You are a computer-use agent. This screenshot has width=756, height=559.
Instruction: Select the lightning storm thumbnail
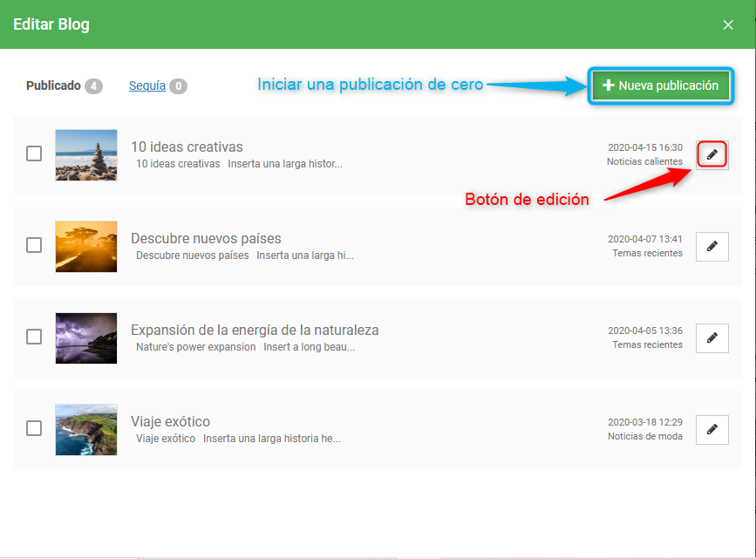point(86,338)
